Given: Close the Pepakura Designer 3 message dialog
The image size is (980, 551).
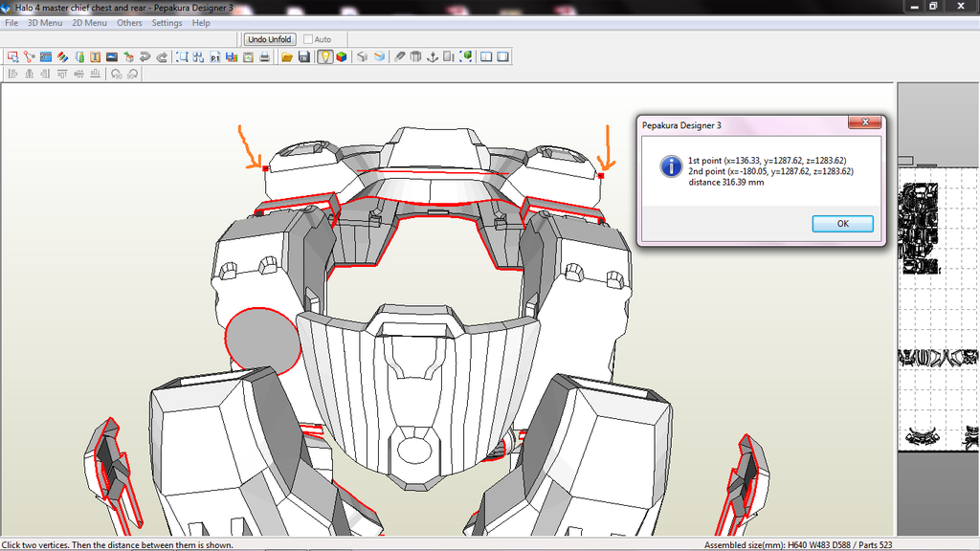Looking at the screenshot, I should click(x=865, y=122).
